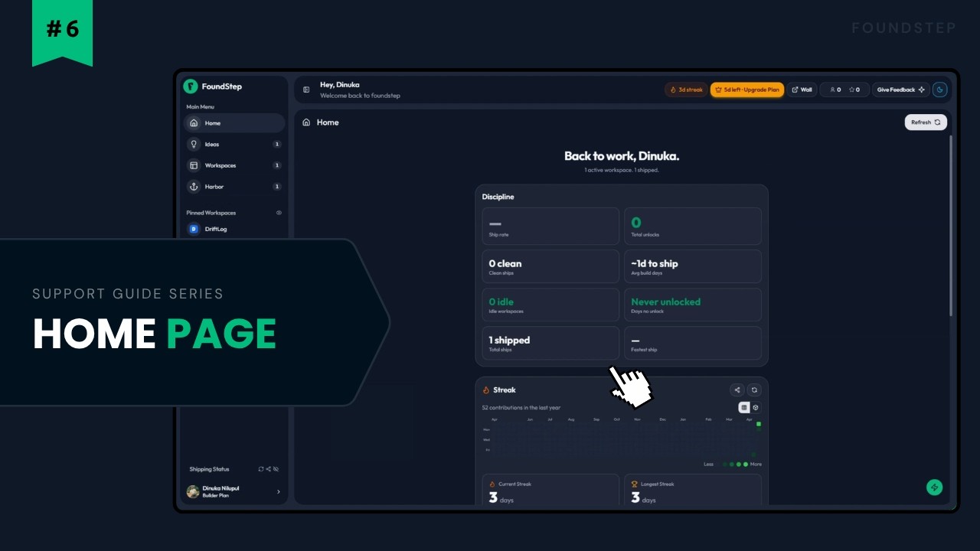This screenshot has height=551, width=980.
Task: Click the Home breadcrumb house icon
Action: pyautogui.click(x=306, y=122)
